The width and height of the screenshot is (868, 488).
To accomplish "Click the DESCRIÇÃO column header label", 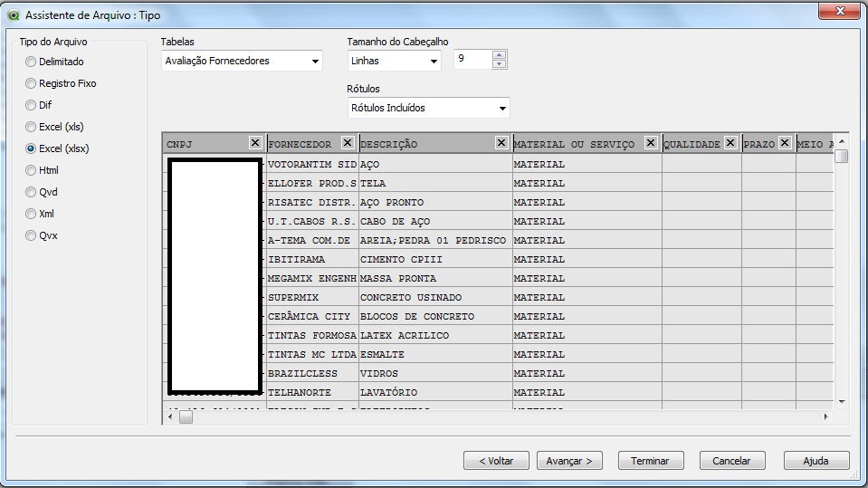I will 388,145.
